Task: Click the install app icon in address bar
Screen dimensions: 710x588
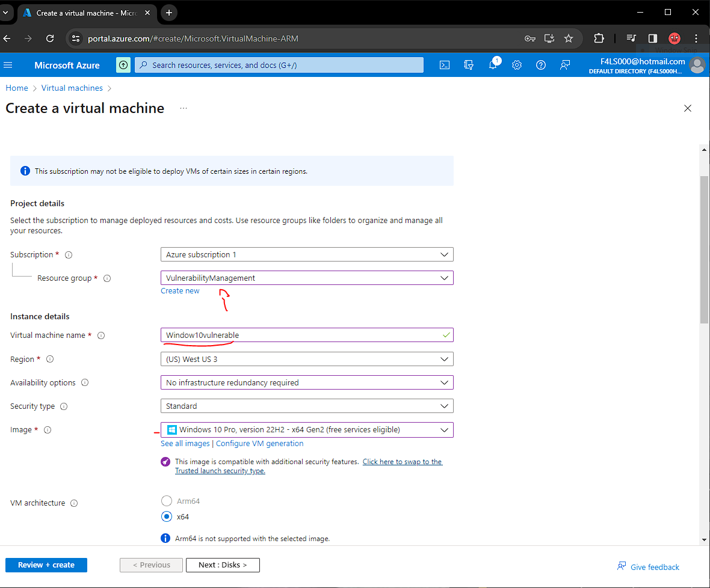Action: (x=549, y=38)
